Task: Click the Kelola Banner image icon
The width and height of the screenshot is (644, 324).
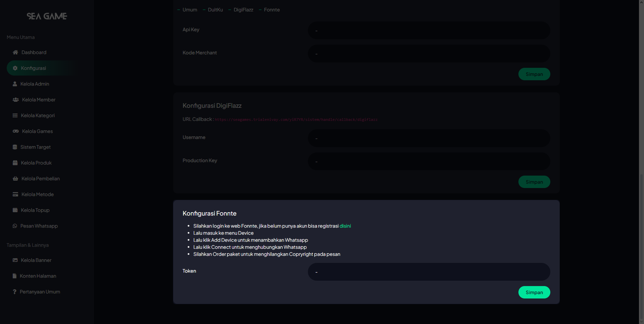Action: pyautogui.click(x=15, y=260)
